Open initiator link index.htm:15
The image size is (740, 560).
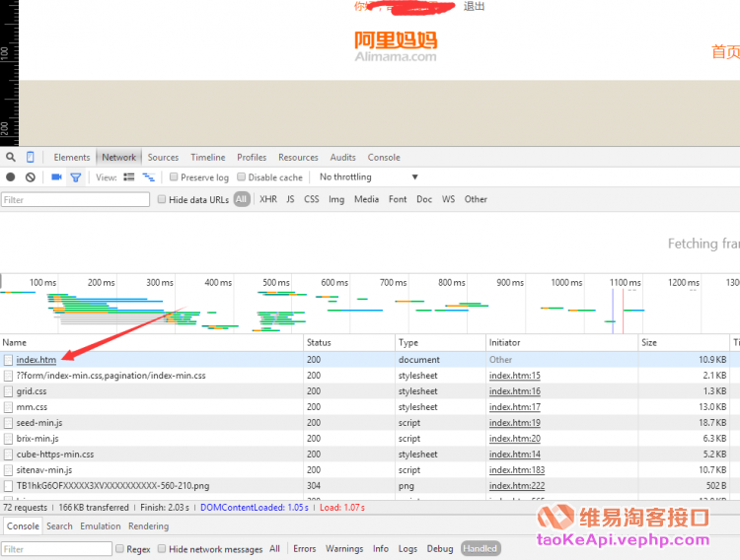(x=514, y=376)
